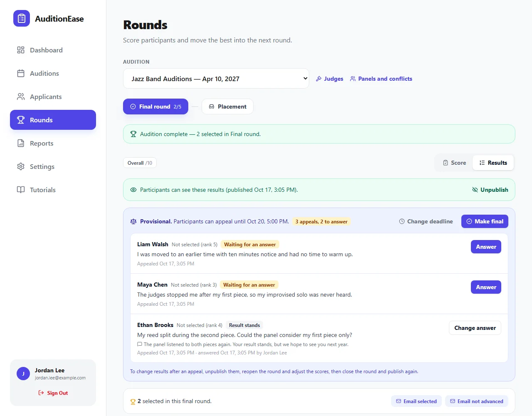Email the selected participants
Image resolution: width=532 pixels, height=416 pixels.
416,401
